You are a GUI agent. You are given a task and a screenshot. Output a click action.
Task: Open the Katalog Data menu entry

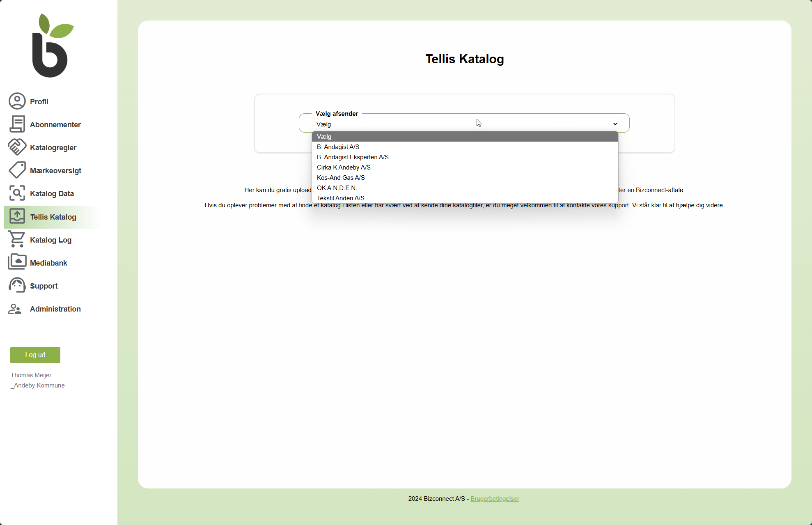52,194
